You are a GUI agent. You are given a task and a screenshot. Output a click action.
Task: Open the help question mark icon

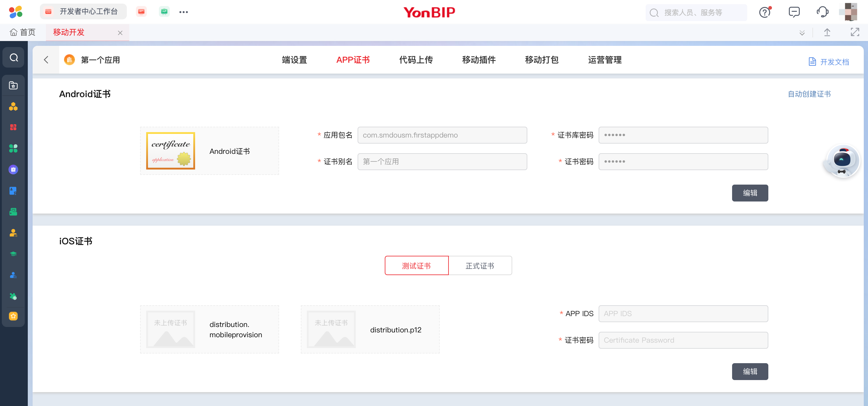pyautogui.click(x=764, y=12)
